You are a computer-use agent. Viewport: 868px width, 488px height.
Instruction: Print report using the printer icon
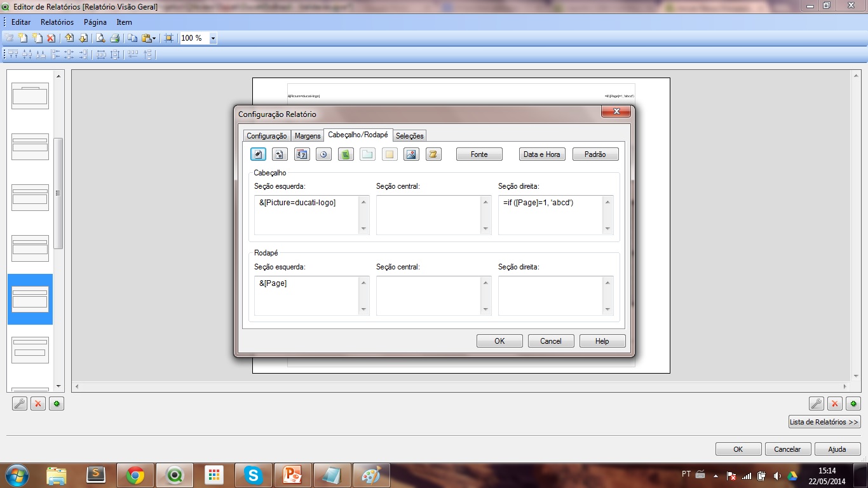115,38
